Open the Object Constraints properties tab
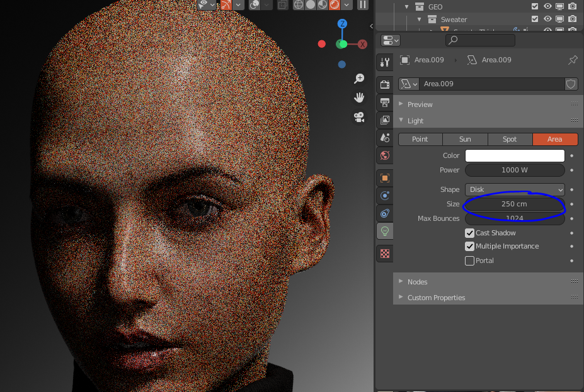This screenshot has height=392, width=584. [385, 213]
